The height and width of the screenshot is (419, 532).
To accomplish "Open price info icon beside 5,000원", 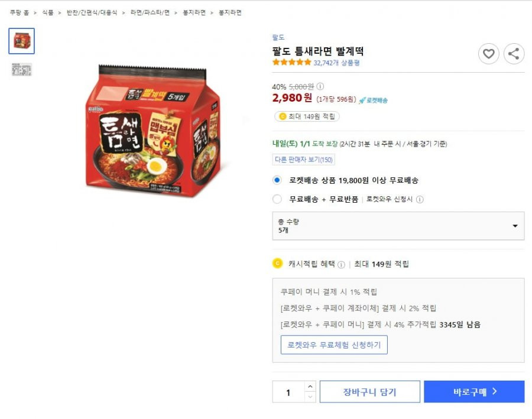I will (x=320, y=86).
